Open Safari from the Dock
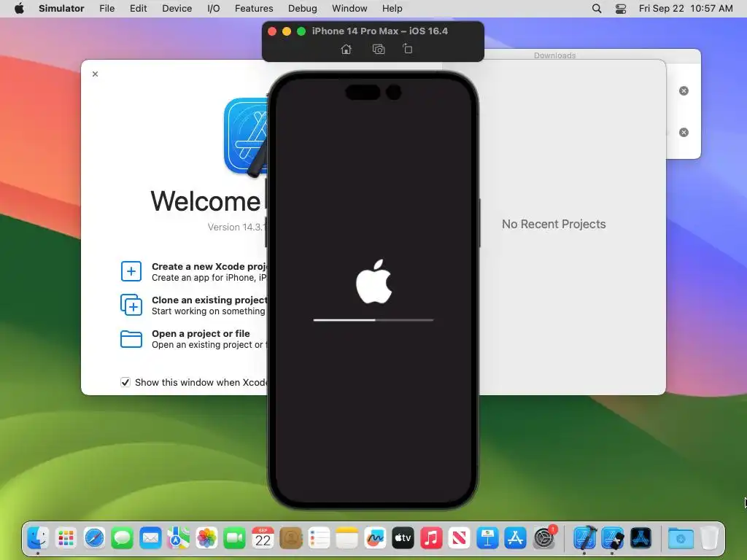Viewport: 747px width, 560px height. click(94, 538)
